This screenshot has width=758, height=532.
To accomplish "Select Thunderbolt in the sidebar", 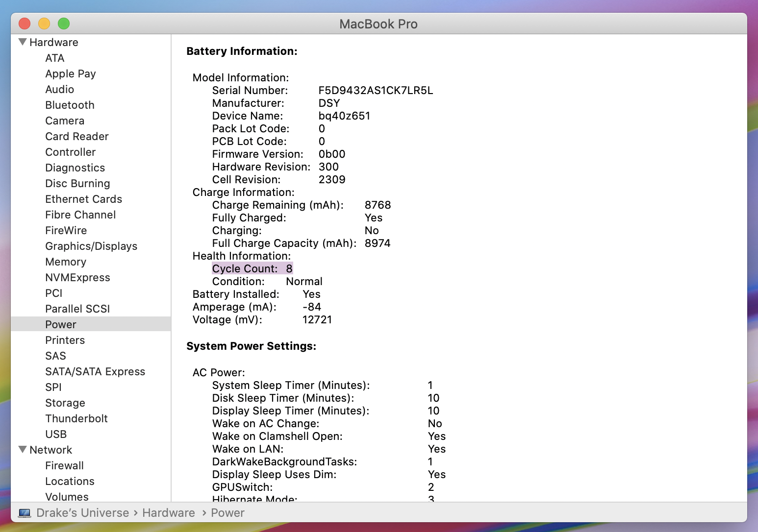I will [x=76, y=418].
